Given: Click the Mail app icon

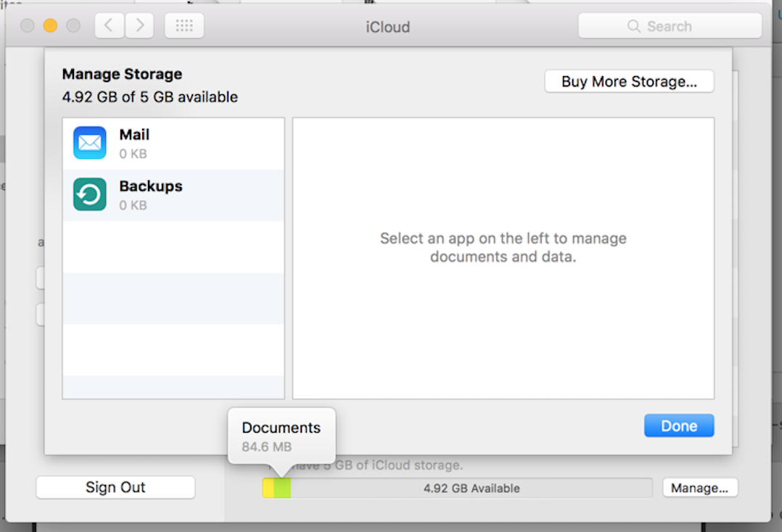Looking at the screenshot, I should [x=90, y=143].
